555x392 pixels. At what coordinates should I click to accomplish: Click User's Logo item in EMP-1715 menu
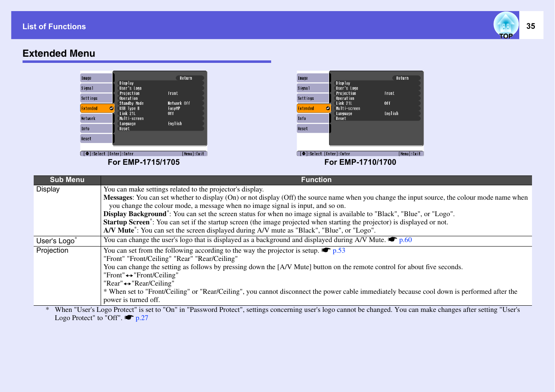pos(160,88)
